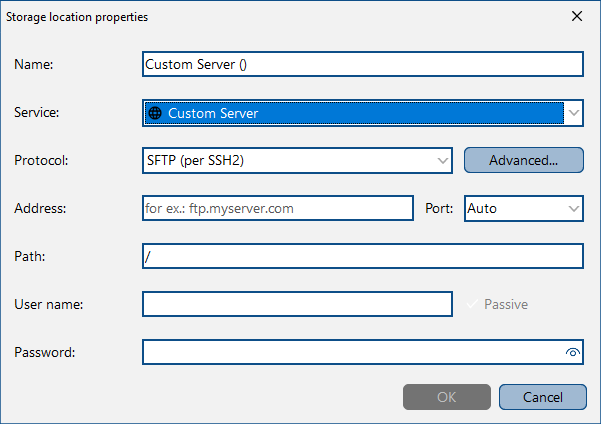Select the Path input box
Image resolution: width=601 pixels, height=424 pixels.
click(x=363, y=256)
